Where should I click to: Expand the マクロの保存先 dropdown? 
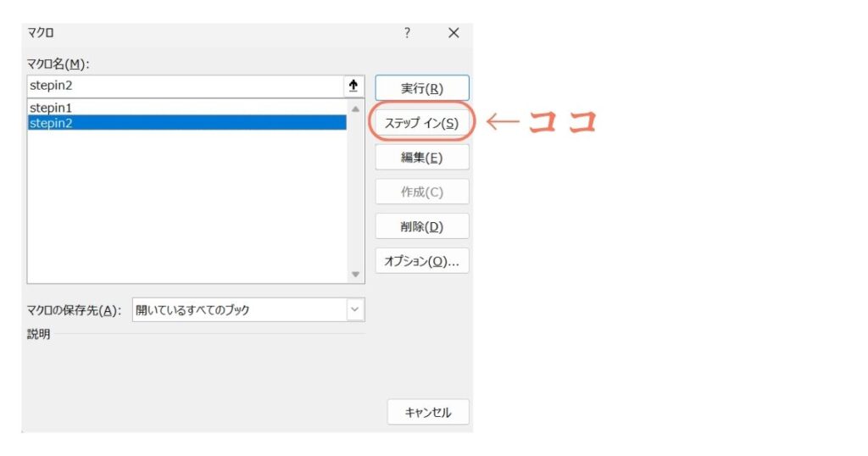[355, 309]
